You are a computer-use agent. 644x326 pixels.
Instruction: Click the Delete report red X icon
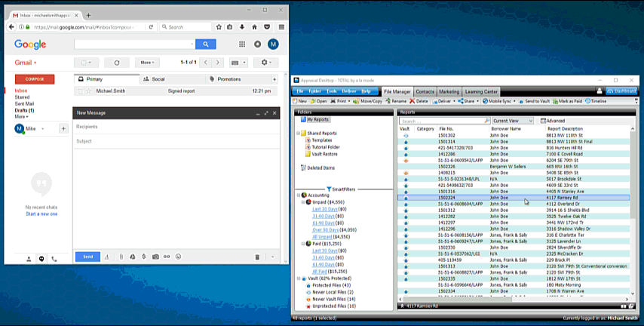[x=412, y=101]
